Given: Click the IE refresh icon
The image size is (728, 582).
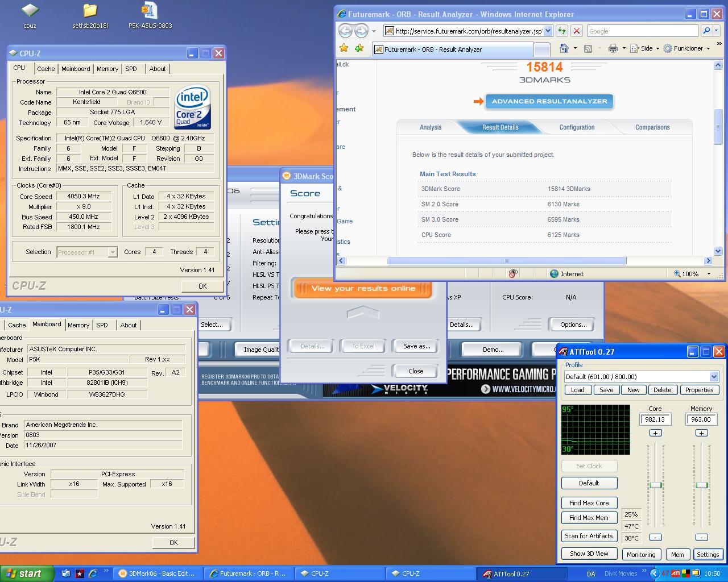Looking at the screenshot, I should (562, 31).
